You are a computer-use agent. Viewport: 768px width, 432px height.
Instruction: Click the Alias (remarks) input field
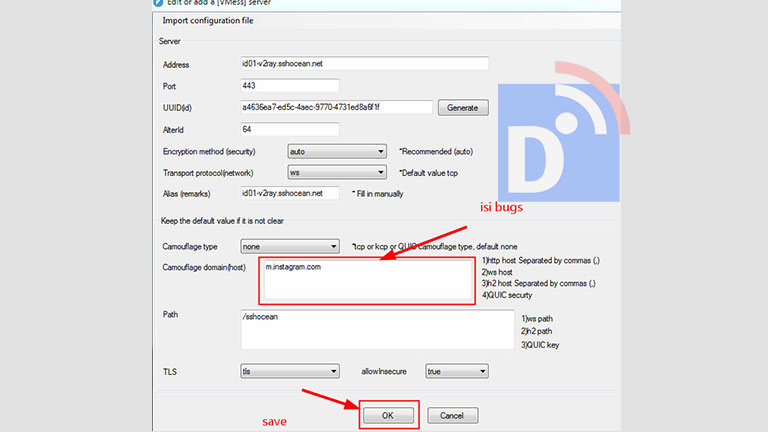[289, 192]
